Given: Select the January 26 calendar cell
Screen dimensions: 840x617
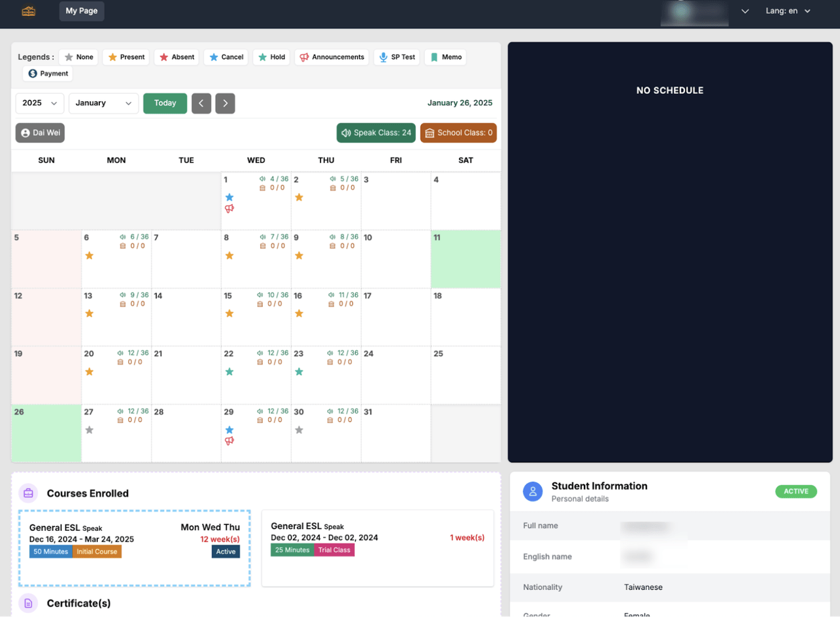Looking at the screenshot, I should point(47,433).
